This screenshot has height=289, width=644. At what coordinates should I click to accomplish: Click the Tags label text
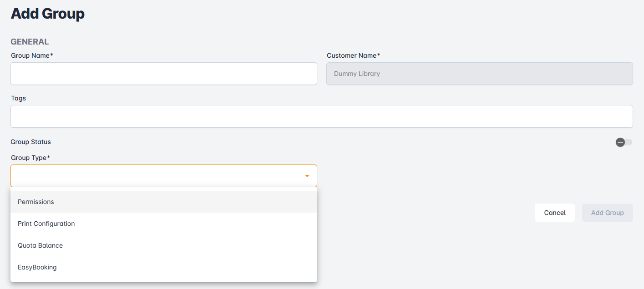pyautogui.click(x=19, y=98)
